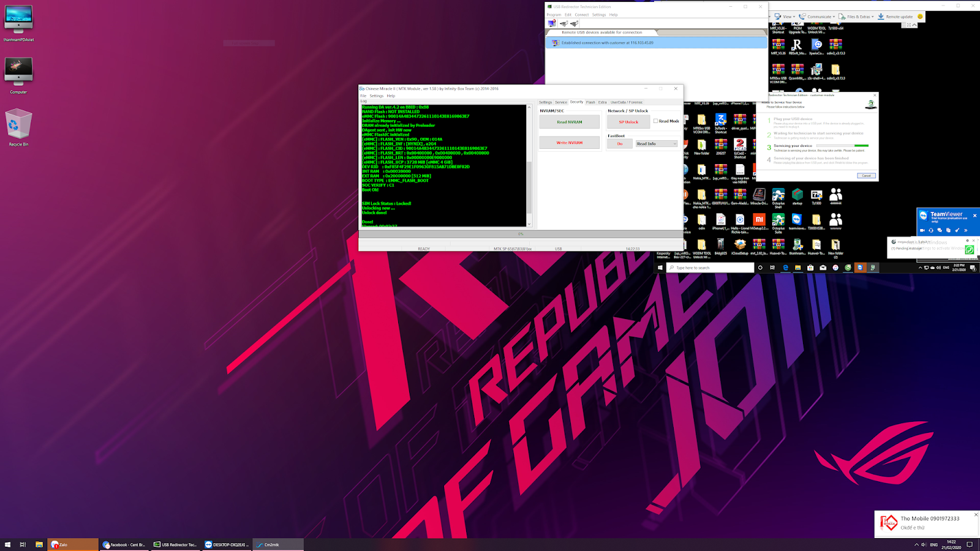Open Program menu in USB Redirector
Viewport: 980px width, 551px height.
(554, 15)
